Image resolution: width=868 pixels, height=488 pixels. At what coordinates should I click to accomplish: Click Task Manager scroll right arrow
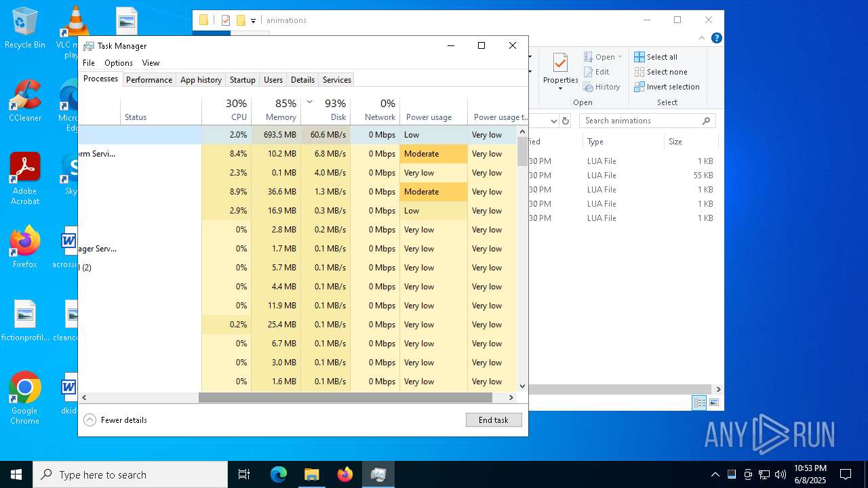pos(512,398)
